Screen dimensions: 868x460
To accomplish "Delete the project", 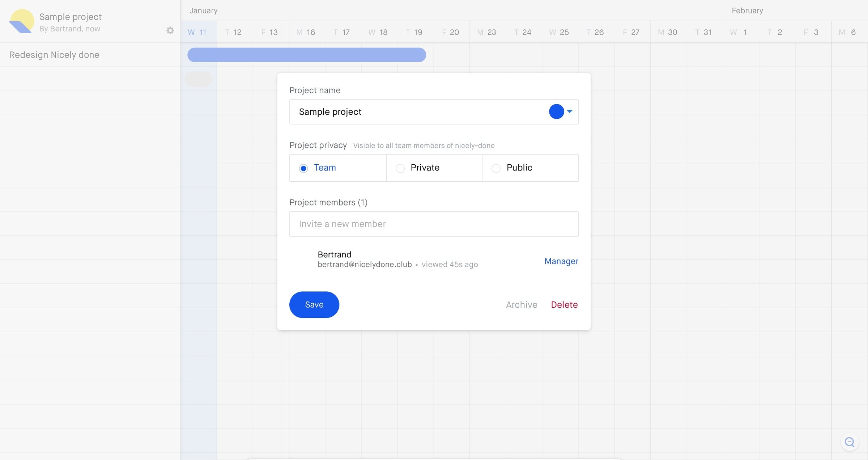I will click(x=564, y=305).
